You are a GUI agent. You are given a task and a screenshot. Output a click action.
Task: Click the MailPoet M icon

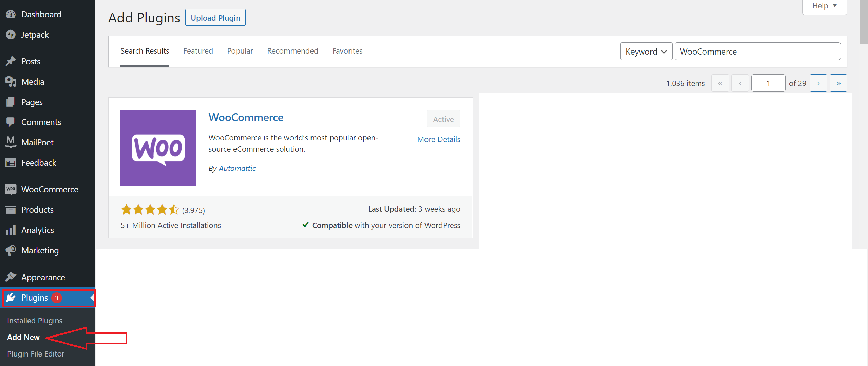(x=11, y=142)
